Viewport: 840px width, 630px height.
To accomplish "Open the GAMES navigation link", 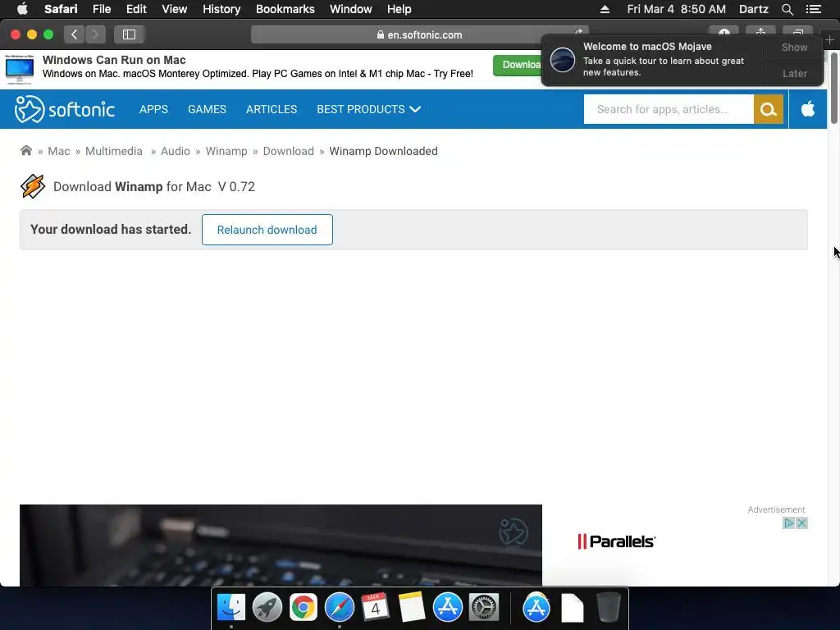I will [207, 109].
